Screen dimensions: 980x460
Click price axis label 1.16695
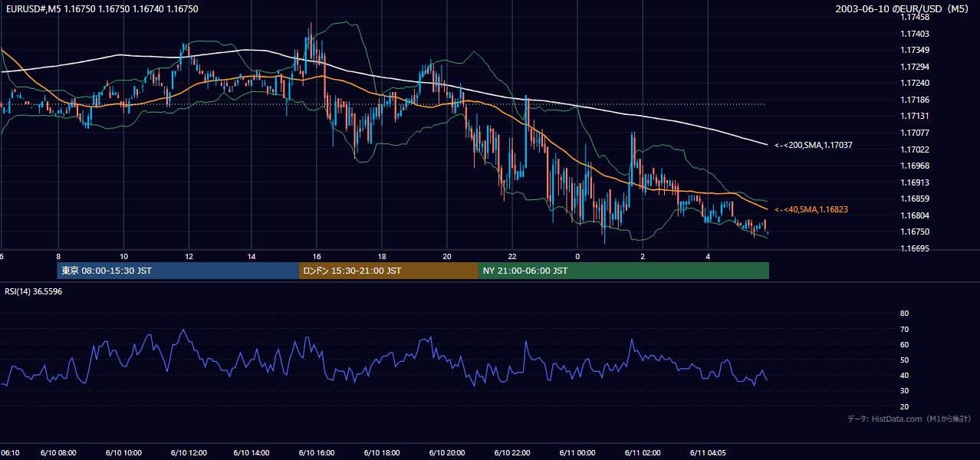[x=915, y=248]
